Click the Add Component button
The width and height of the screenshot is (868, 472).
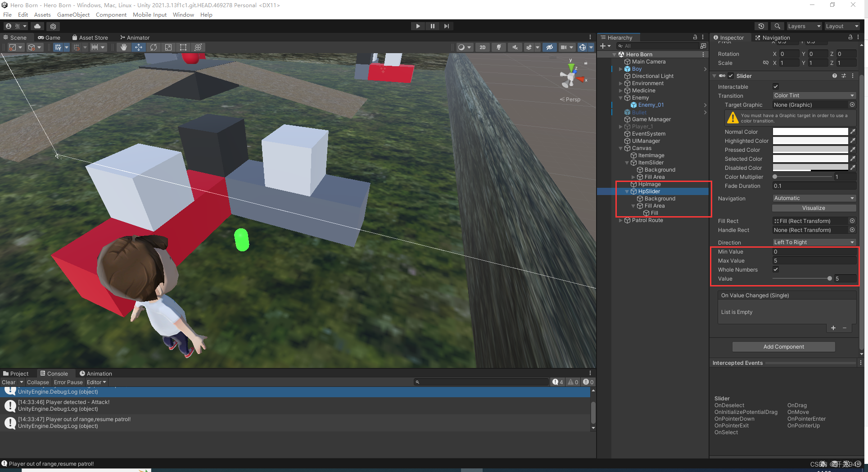[784, 347]
